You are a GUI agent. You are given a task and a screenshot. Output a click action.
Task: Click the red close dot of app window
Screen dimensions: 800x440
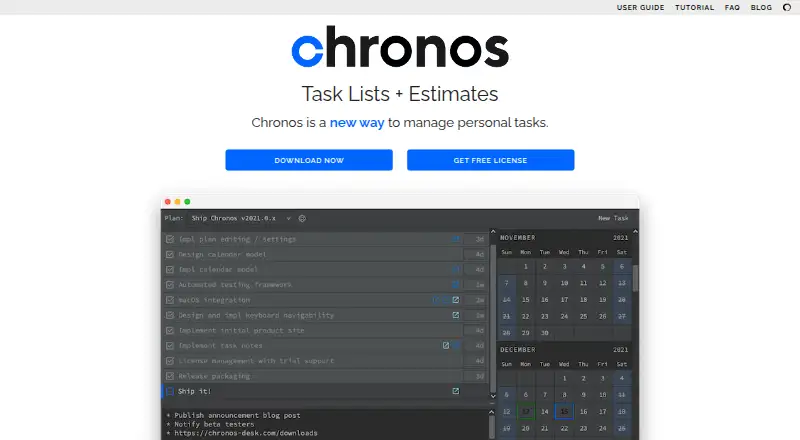pyautogui.click(x=167, y=202)
